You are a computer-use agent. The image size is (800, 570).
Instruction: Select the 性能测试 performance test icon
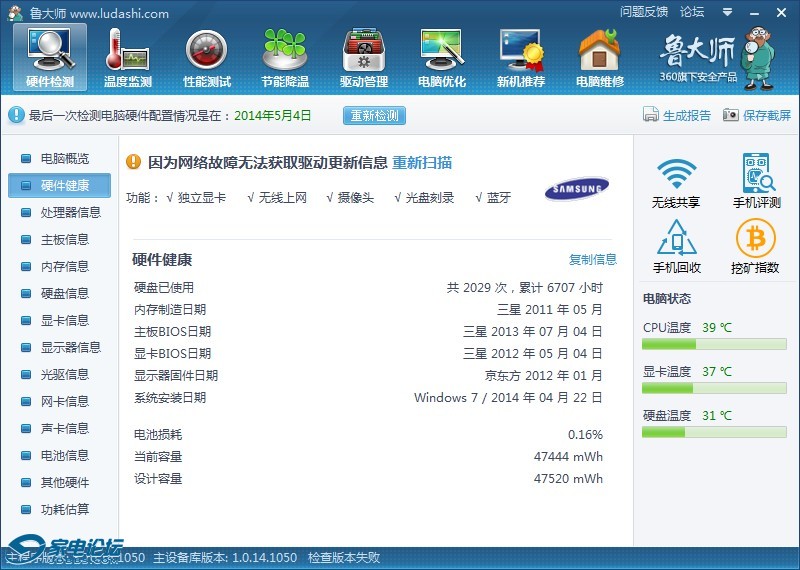click(206, 58)
